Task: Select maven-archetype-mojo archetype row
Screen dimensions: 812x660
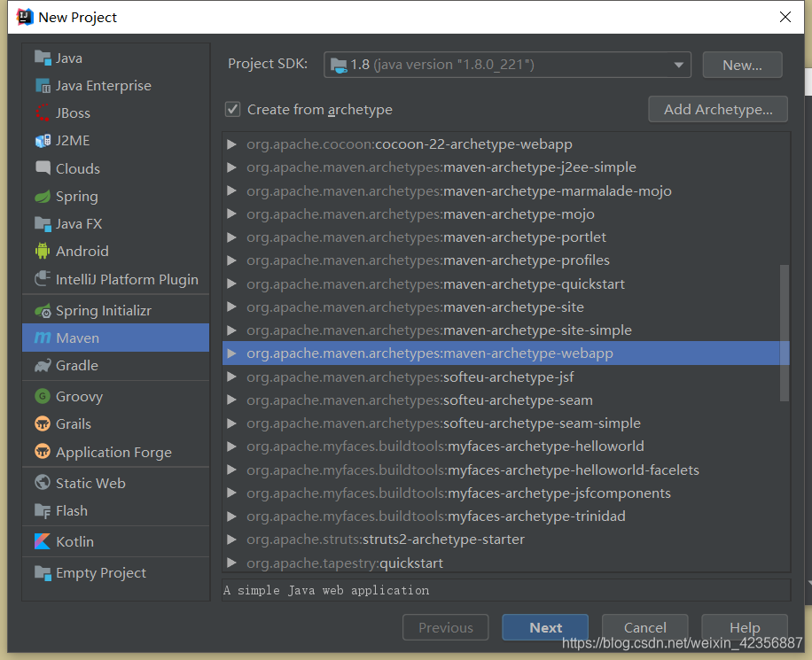Action: tap(506, 214)
